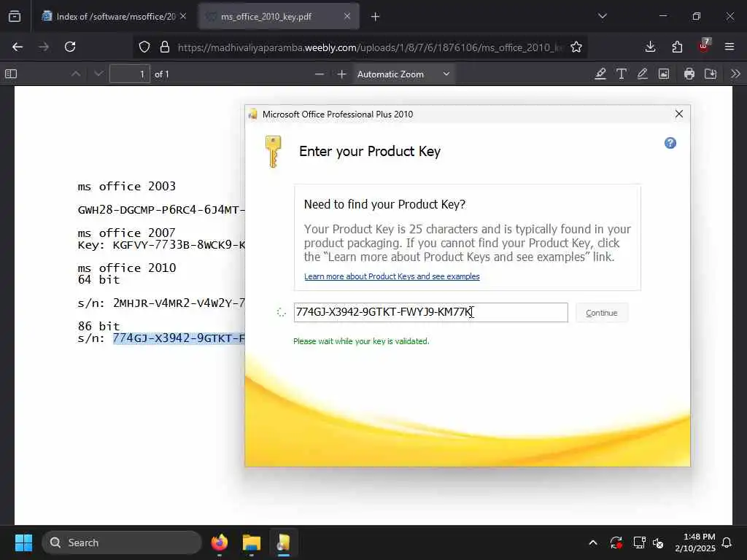
Task: Save the PDF document
Action: pos(711,74)
